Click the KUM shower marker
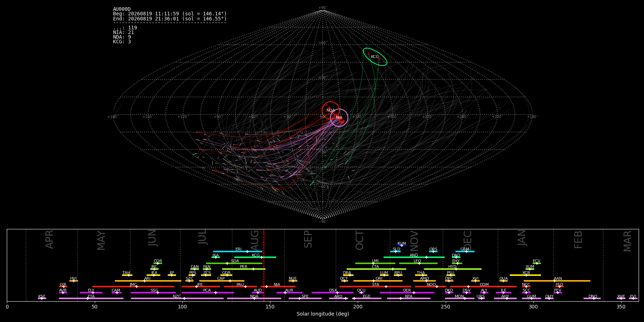Image resolution: width=644 pixels, height=322 pixels. [x=401, y=245]
